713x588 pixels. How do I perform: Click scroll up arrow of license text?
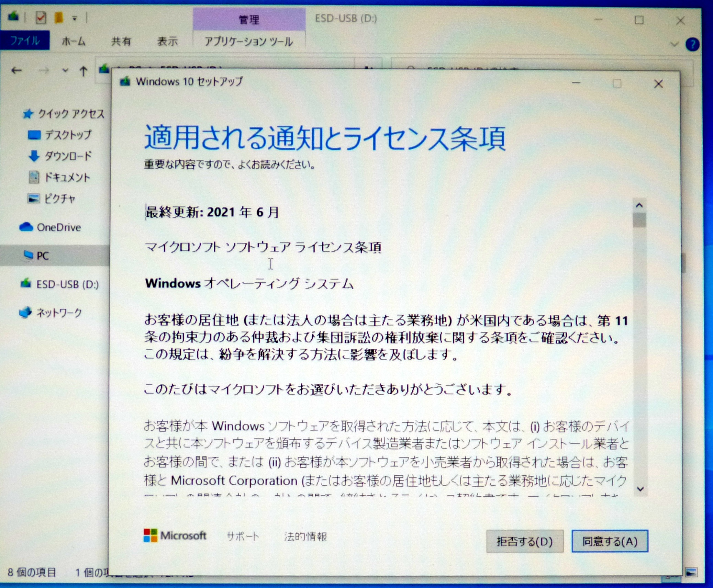pos(639,205)
